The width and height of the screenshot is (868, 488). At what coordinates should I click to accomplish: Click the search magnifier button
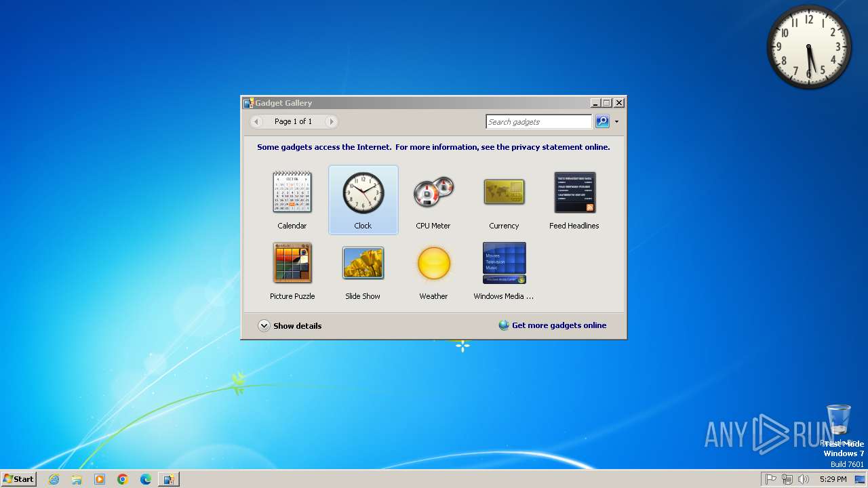click(602, 121)
